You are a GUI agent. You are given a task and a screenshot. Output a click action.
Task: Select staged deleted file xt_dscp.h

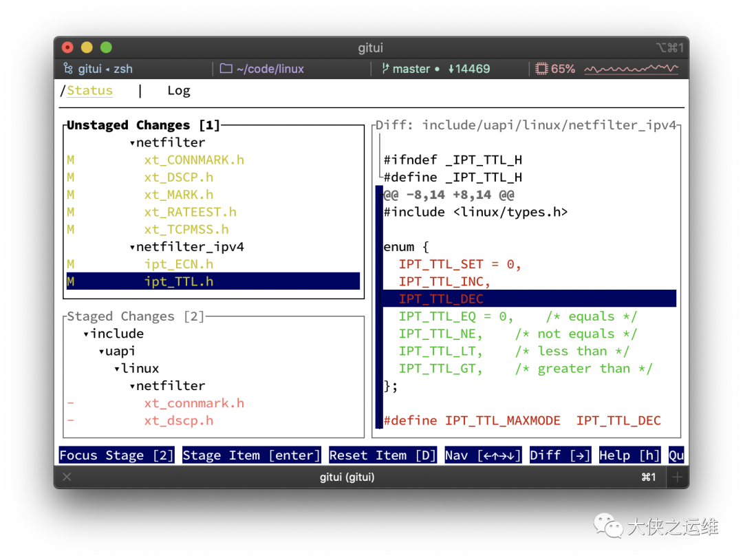(x=179, y=421)
